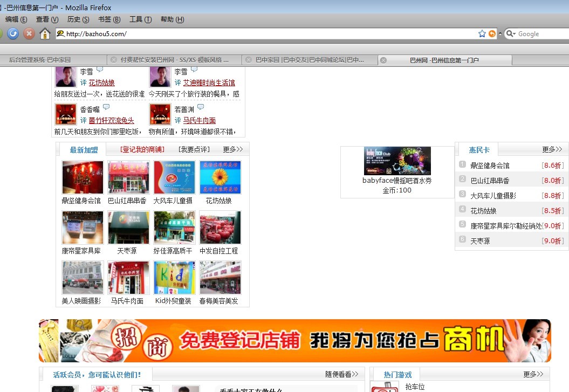Open the 好佳源高质干 shop thumbnail
The width and height of the screenshot is (569, 392).
(x=174, y=228)
